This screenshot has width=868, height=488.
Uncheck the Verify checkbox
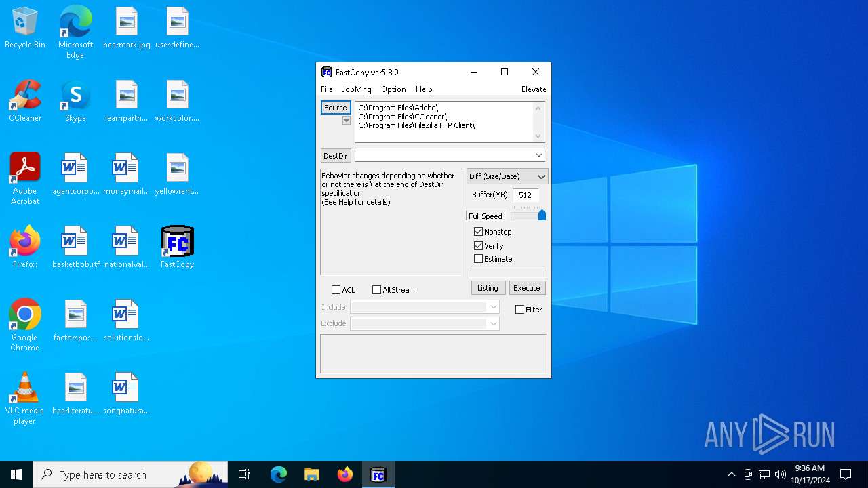(x=479, y=246)
